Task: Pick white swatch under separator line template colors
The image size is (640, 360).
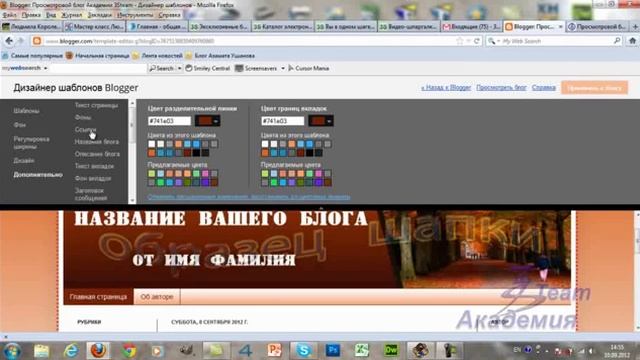Action: point(151,144)
